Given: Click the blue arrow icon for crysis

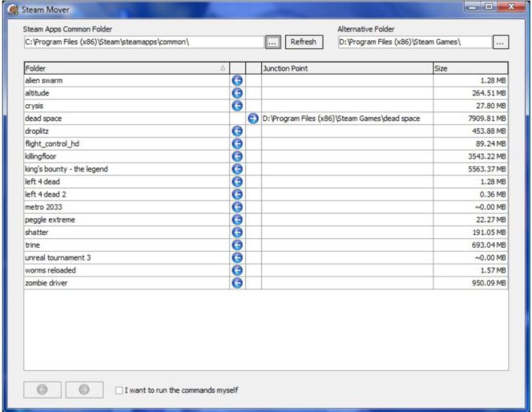Looking at the screenshot, I should [237, 106].
